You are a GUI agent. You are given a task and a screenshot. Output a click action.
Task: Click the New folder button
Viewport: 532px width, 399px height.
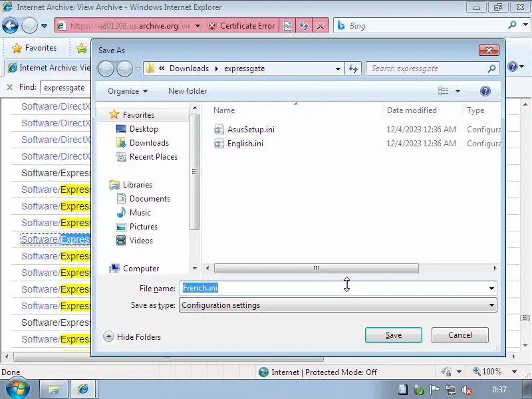(188, 91)
